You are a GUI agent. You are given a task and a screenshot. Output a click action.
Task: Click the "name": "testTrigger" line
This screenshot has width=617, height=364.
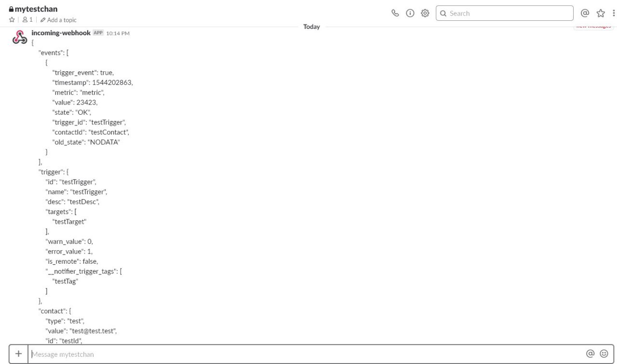76,192
